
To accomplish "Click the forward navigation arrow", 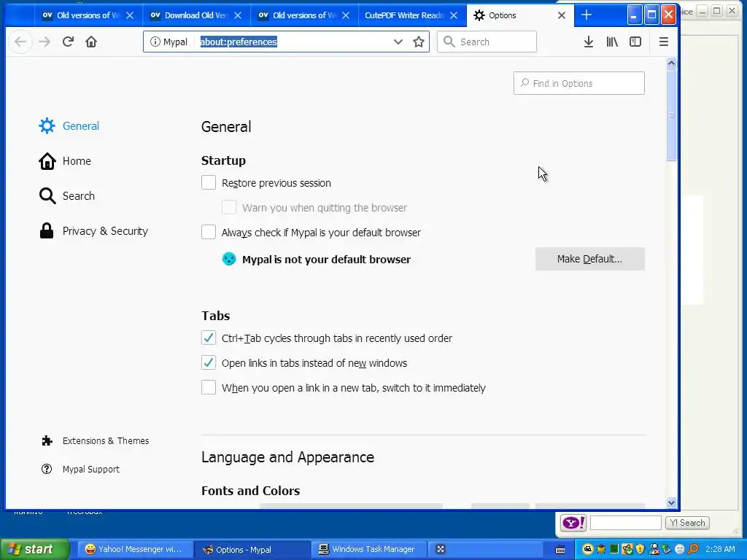I will pos(44,42).
